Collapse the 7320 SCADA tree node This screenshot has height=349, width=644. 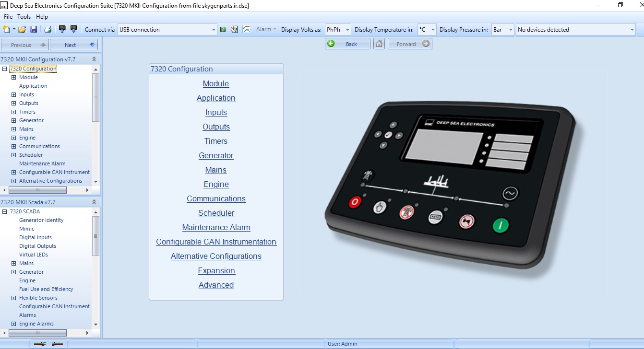click(4, 211)
